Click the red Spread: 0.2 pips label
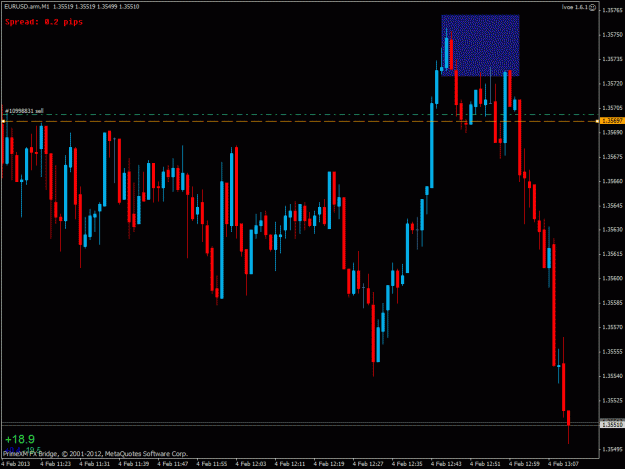This screenshot has width=625, height=469. 44,22
